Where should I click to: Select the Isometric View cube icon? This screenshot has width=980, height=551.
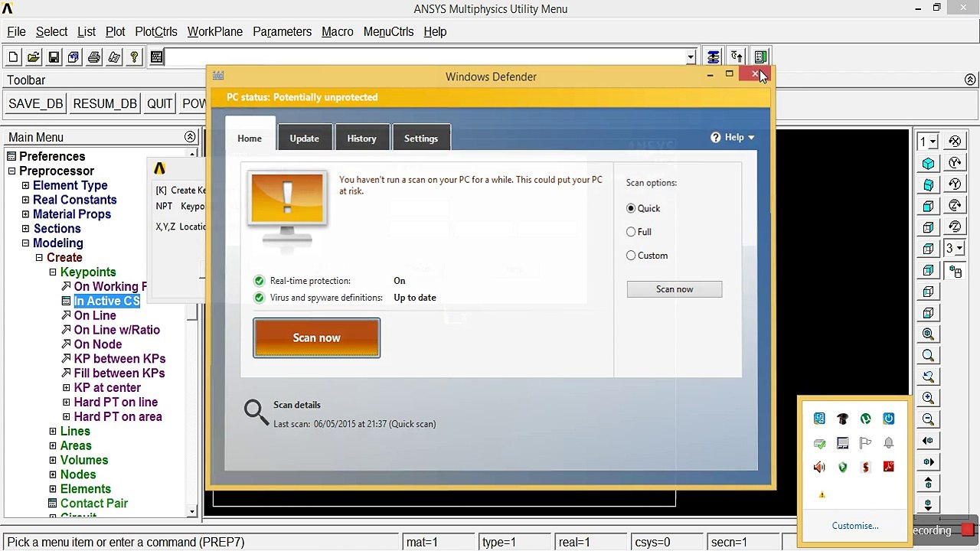pos(929,164)
